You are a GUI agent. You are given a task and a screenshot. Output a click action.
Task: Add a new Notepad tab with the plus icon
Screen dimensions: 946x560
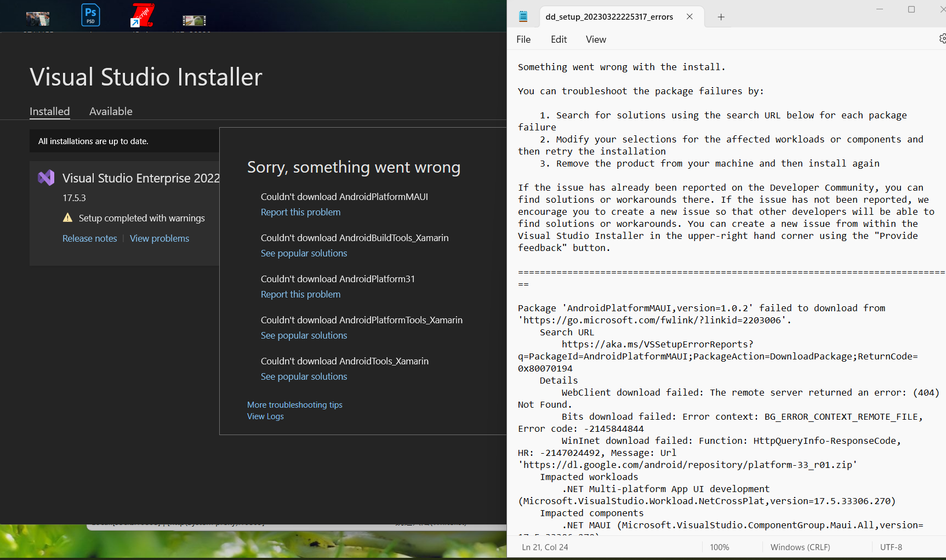[721, 17]
